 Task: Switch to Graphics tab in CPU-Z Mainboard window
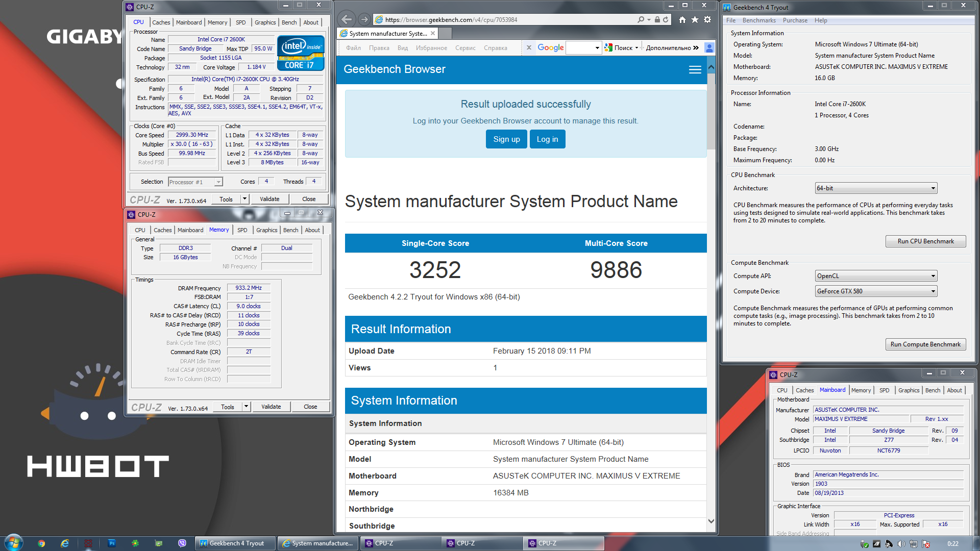(x=909, y=390)
